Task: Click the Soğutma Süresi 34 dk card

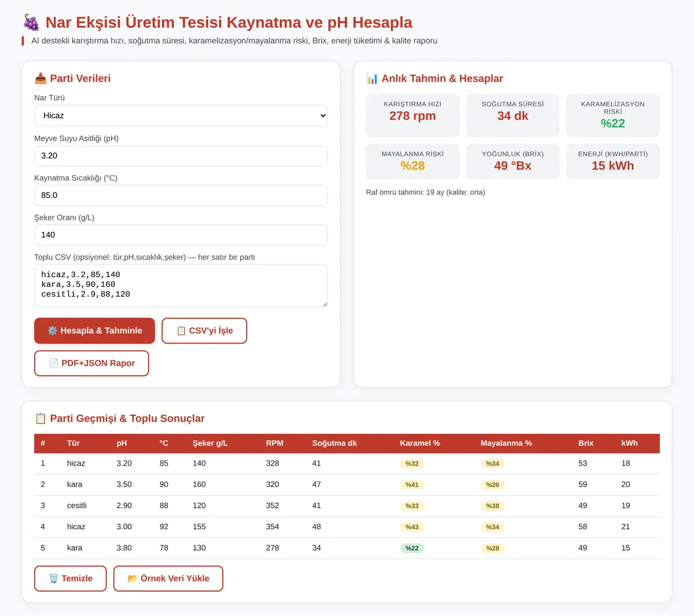Action: pos(513,115)
